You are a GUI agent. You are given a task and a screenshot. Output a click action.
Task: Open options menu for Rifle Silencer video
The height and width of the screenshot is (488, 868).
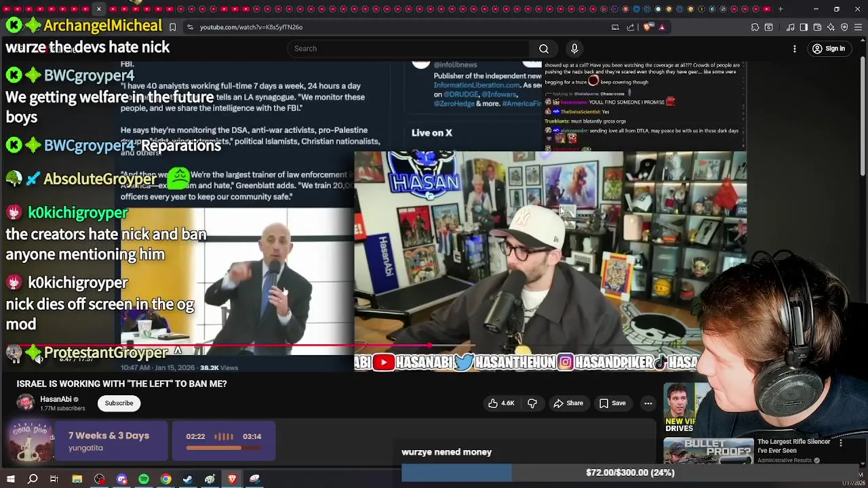pyautogui.click(x=841, y=443)
